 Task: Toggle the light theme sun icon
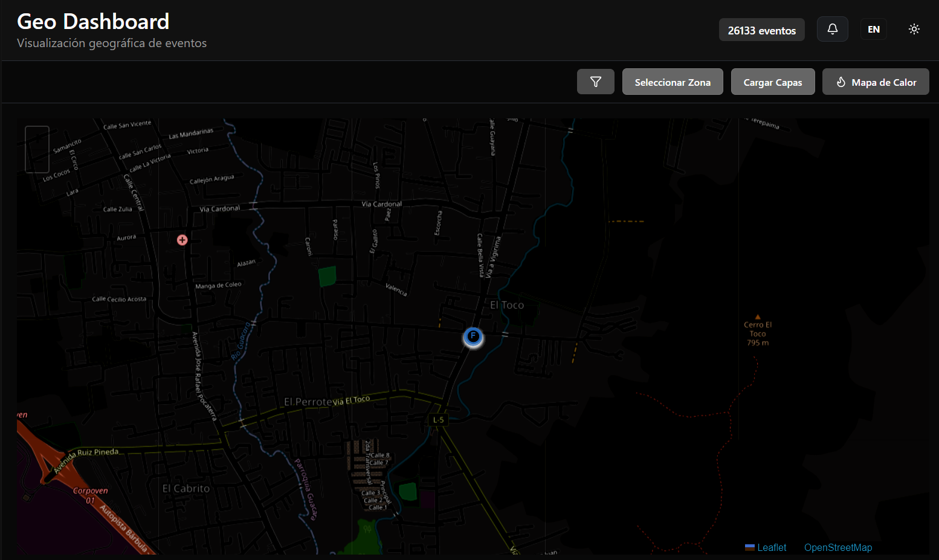click(x=914, y=29)
